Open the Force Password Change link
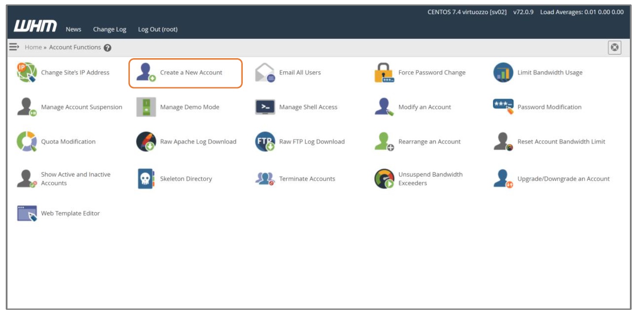 [x=432, y=73]
